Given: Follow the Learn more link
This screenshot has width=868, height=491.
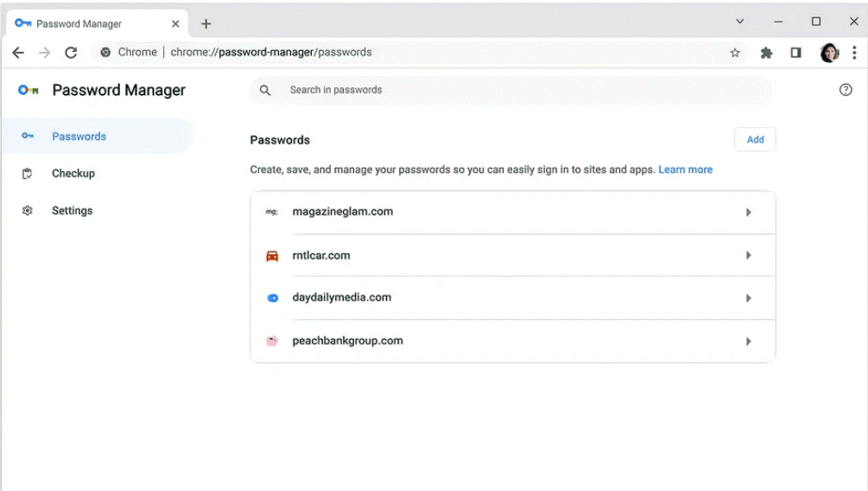Looking at the screenshot, I should 685,169.
